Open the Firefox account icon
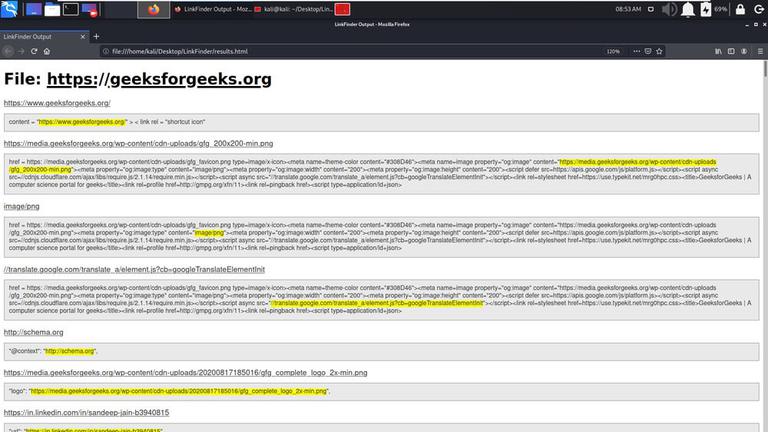 (x=744, y=51)
